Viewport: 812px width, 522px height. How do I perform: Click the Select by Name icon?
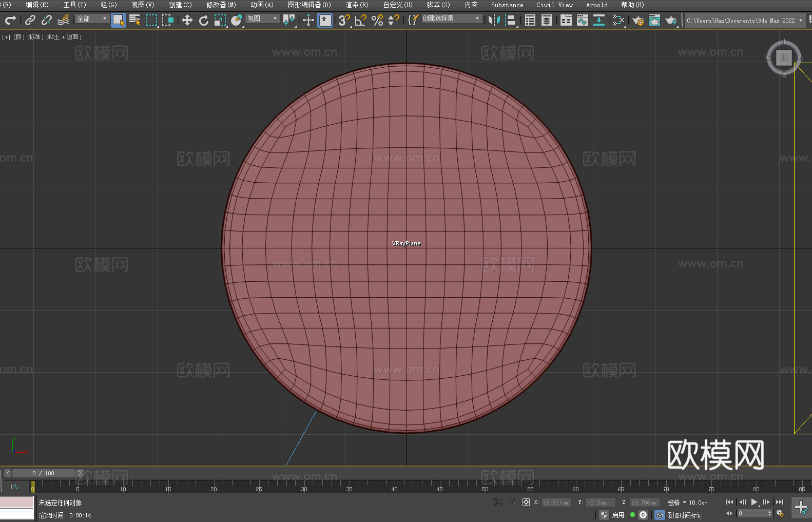(134, 20)
